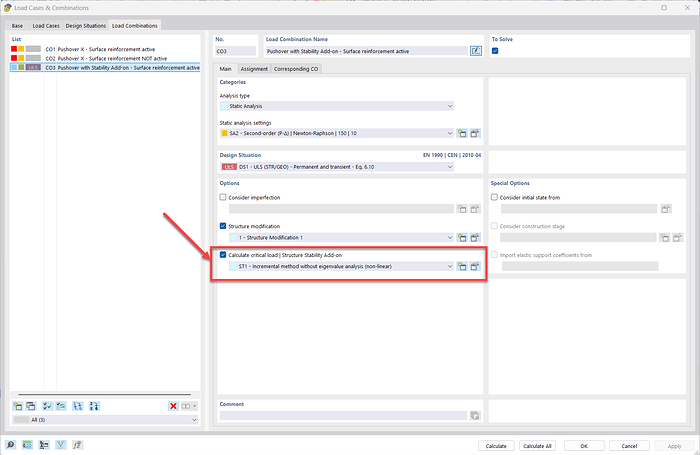Click the magnifier search icon at bottom left
This screenshot has width=700, height=455.
[11, 445]
